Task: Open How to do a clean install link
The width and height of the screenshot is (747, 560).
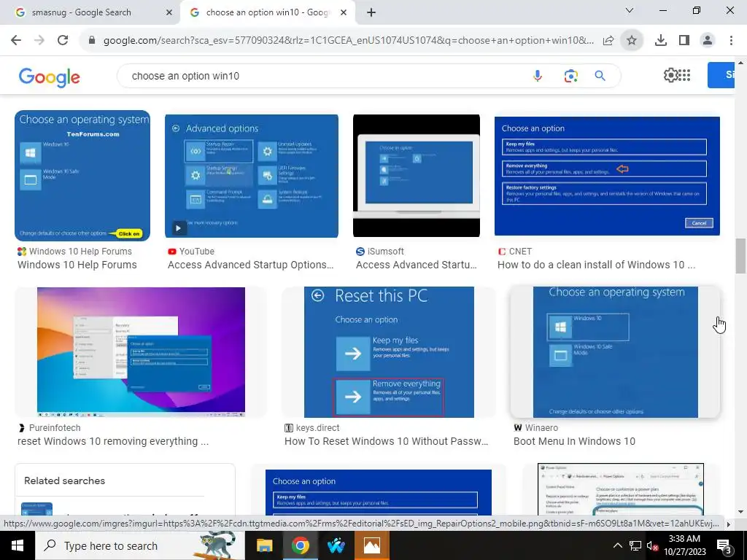Action: [x=597, y=265]
